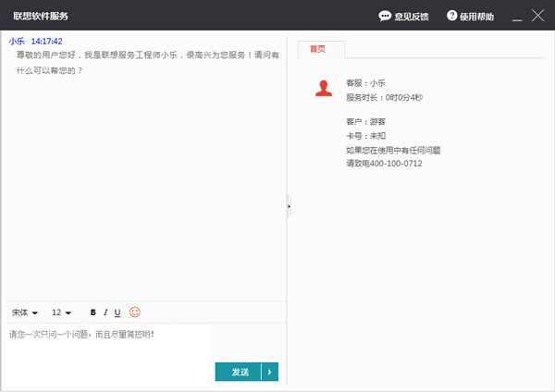Viewport: 555px width, 392px height.
Task: Click the greeting message 尊敬的用户您好
Action: pos(148,63)
